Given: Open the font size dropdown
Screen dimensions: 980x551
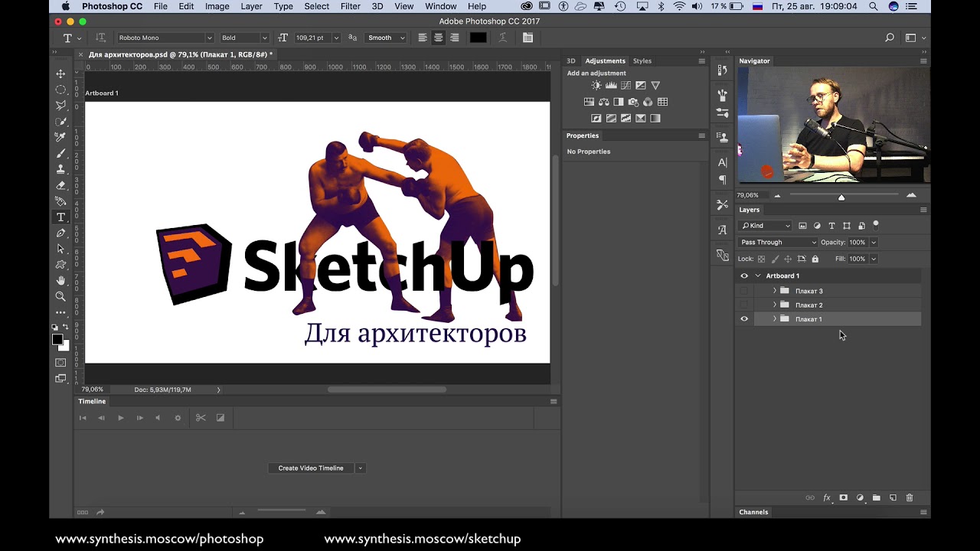Looking at the screenshot, I should point(335,37).
